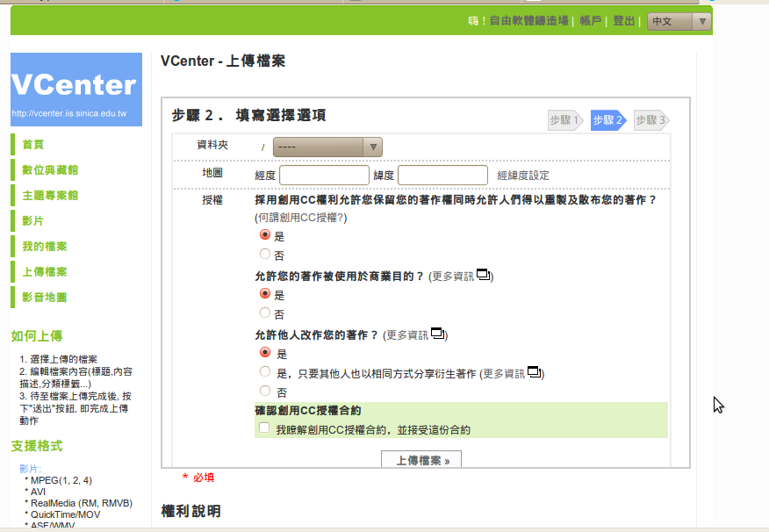Open 影片 sidebar item
Screen dimensions: 769x532
32,221
